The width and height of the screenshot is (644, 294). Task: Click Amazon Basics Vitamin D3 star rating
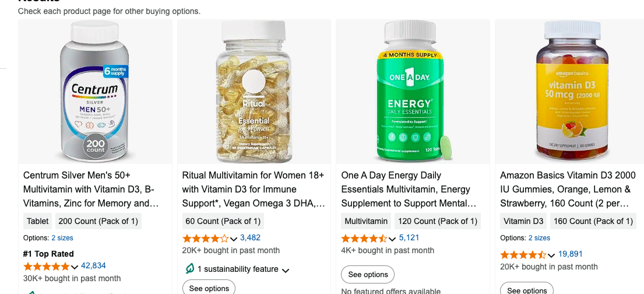point(523,255)
